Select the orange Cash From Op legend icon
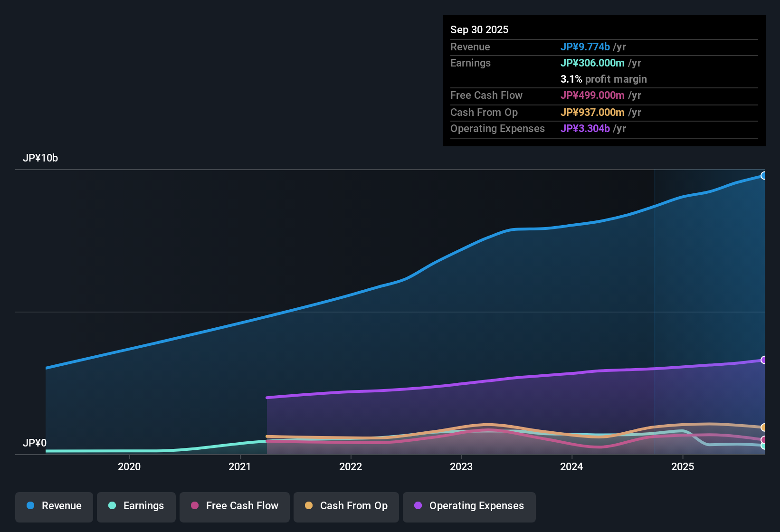This screenshot has height=532, width=780. [x=308, y=506]
